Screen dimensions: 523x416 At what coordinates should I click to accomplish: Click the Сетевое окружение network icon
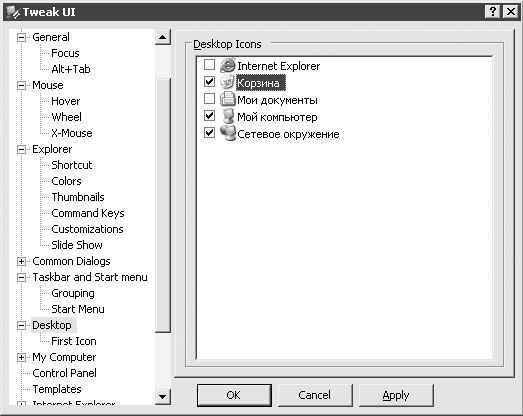tap(227, 133)
